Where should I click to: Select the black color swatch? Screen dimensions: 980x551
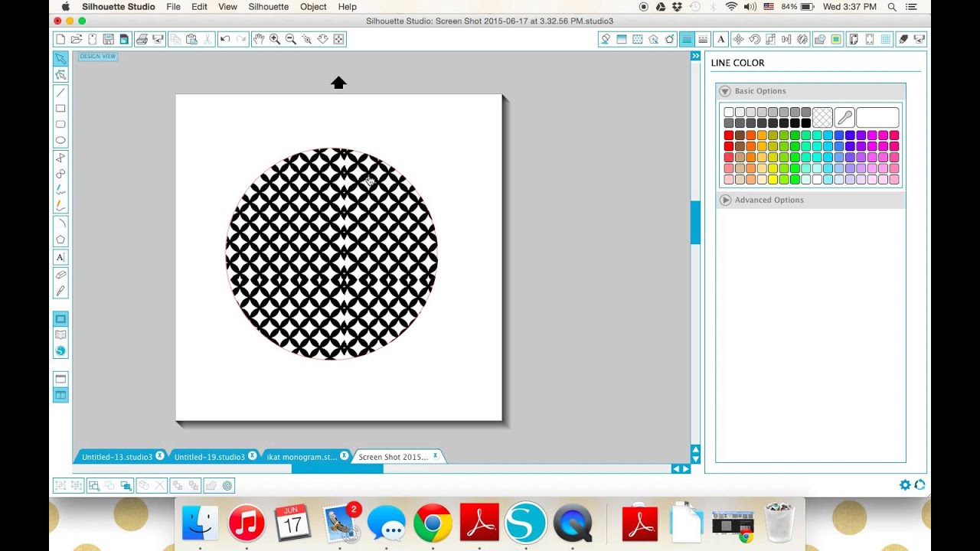[805, 123]
